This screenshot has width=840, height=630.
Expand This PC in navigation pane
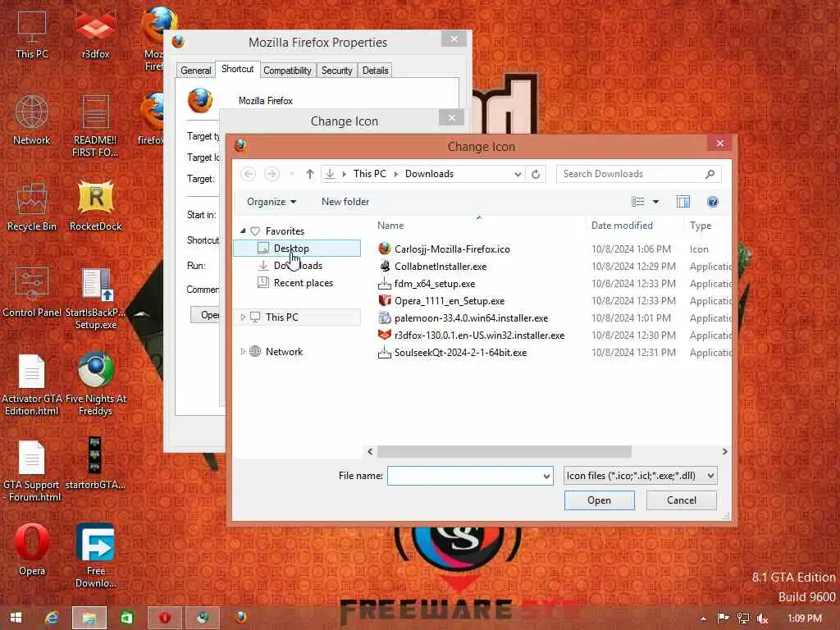click(x=243, y=317)
